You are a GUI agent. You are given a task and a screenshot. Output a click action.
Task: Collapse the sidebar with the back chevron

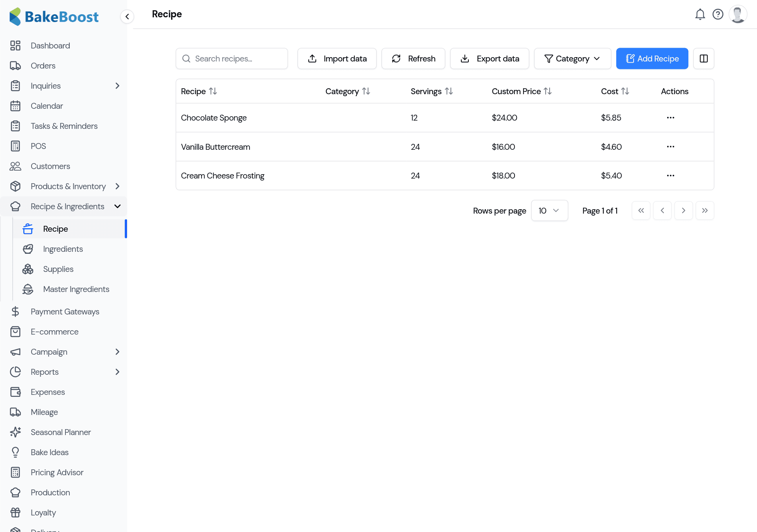click(x=127, y=17)
